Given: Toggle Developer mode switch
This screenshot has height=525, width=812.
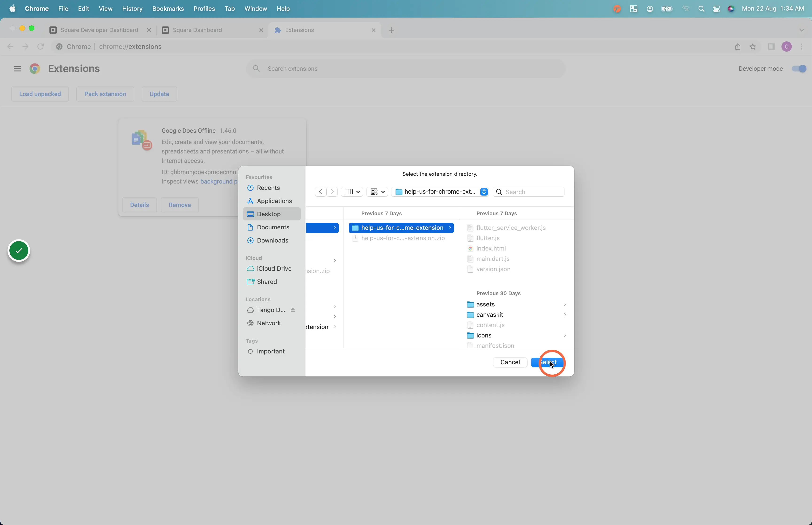Looking at the screenshot, I should [799, 69].
